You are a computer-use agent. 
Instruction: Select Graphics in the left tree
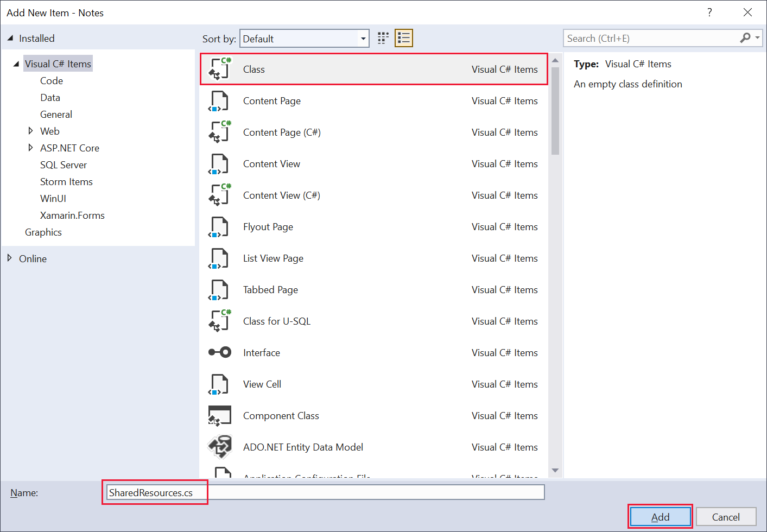(x=43, y=232)
